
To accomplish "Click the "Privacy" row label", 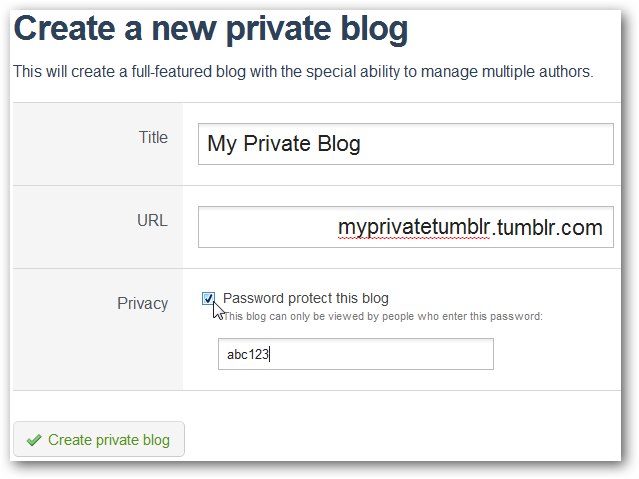I will tap(142, 303).
